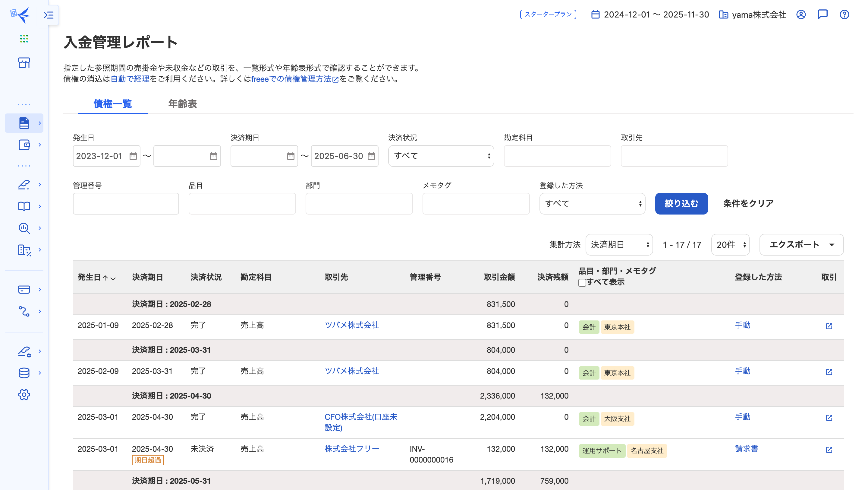Click the settings gear icon in sidebar
This screenshot has width=868, height=490.
click(x=24, y=394)
